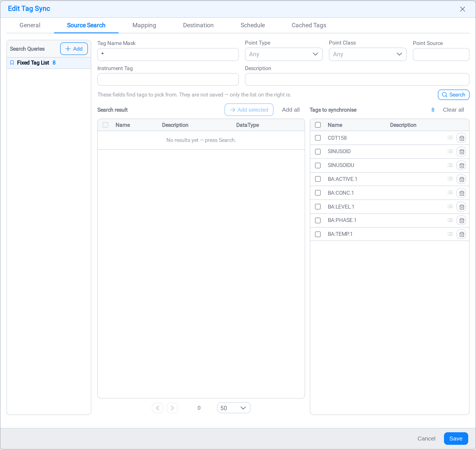The image size is (476, 450).
Task: Focus the Tag Name Mask field
Action: coord(168,55)
